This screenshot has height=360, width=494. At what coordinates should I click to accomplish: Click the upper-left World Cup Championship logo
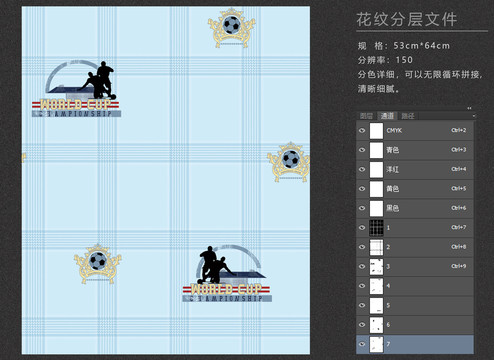[76, 89]
